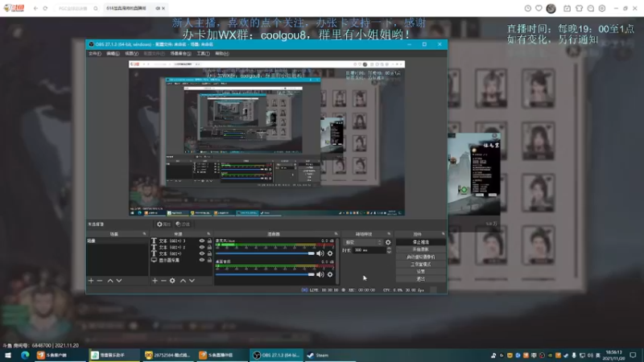The height and width of the screenshot is (362, 644).
Task: Open source properties with the Sources panel gear
Action: coord(172,281)
